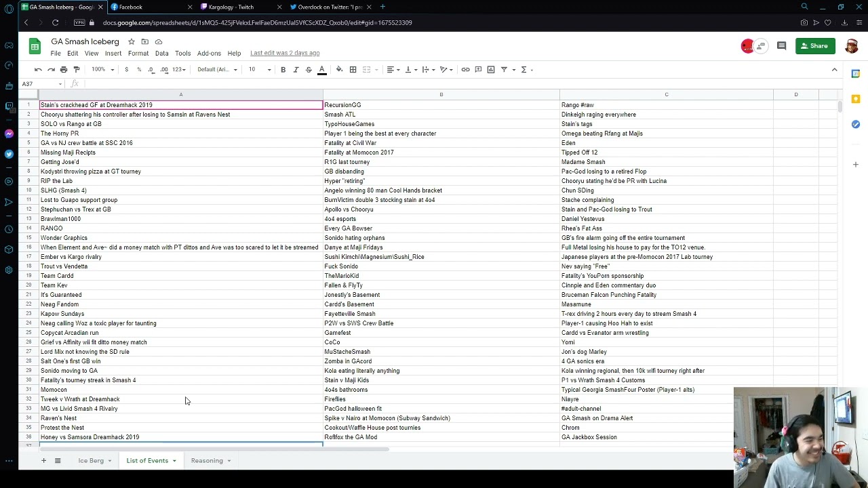Insert a chart from the toolbar
This screenshot has width=868, height=488.
coord(491,69)
